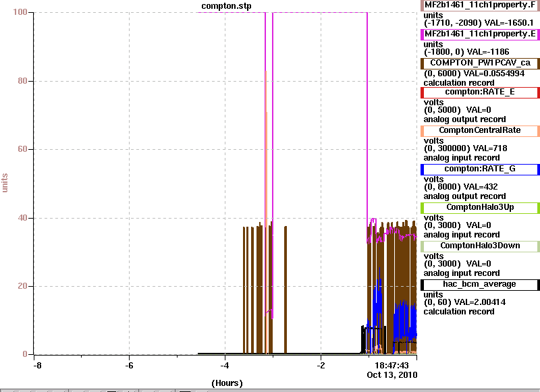Click the y-axis tick label "60"
This screenshot has height=392, width=540.
[x=22, y=149]
